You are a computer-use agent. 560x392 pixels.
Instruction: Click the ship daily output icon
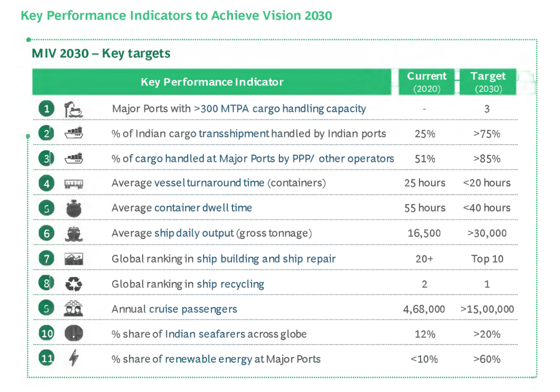pos(73,233)
